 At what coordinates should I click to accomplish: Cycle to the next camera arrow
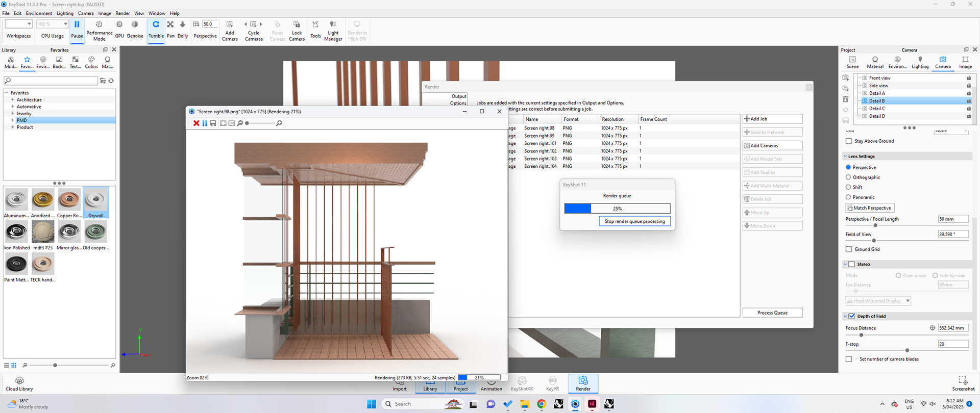tap(261, 24)
